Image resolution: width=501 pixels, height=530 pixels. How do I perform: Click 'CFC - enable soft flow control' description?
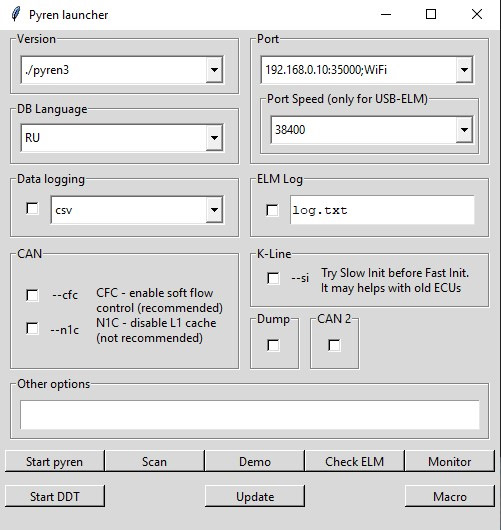tap(159, 300)
